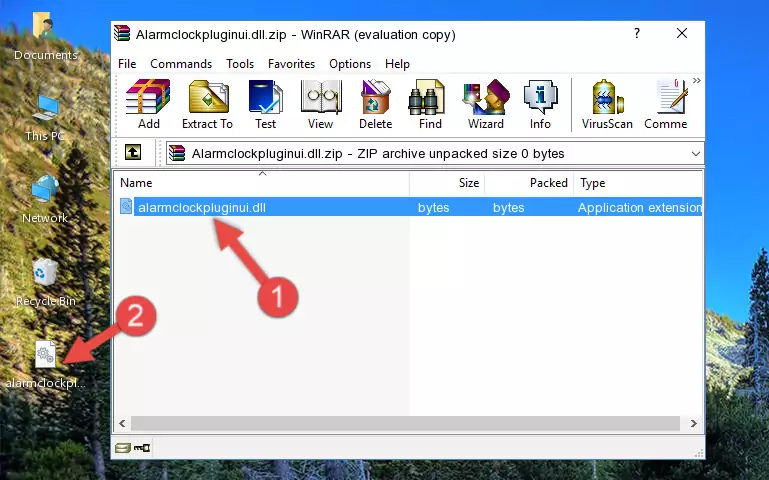The image size is (769, 480).
Task: Click the drive icon in status bar
Action: coord(122,448)
